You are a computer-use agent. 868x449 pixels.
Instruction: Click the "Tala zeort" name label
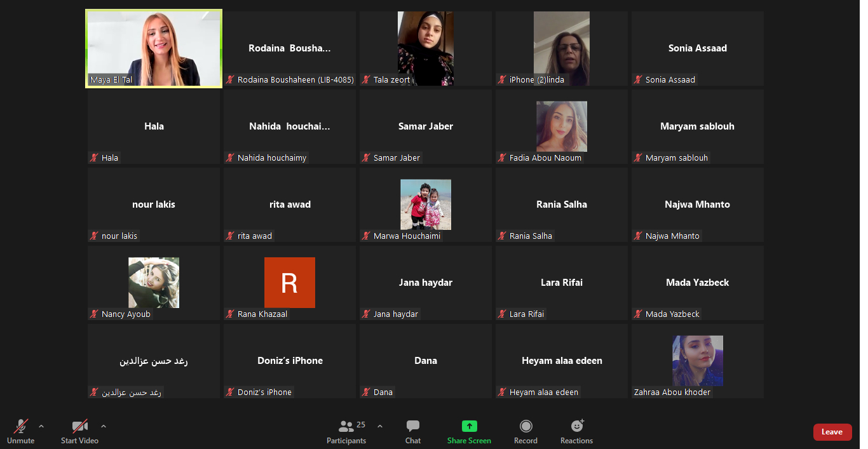pyautogui.click(x=392, y=80)
